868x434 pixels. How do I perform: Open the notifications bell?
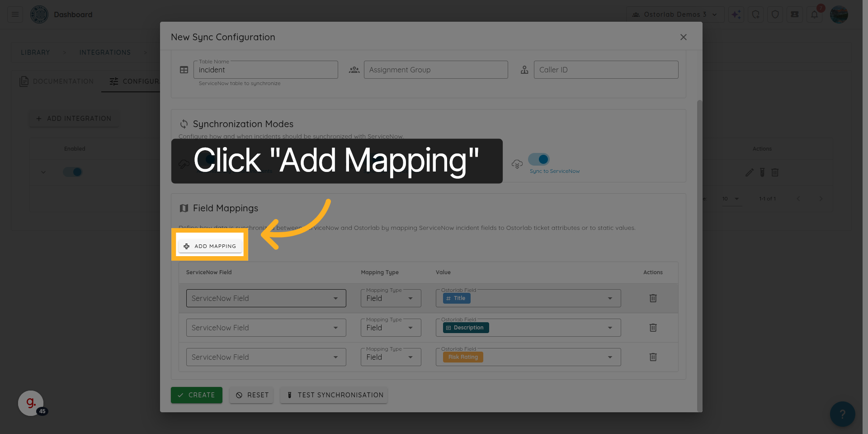pyautogui.click(x=814, y=14)
